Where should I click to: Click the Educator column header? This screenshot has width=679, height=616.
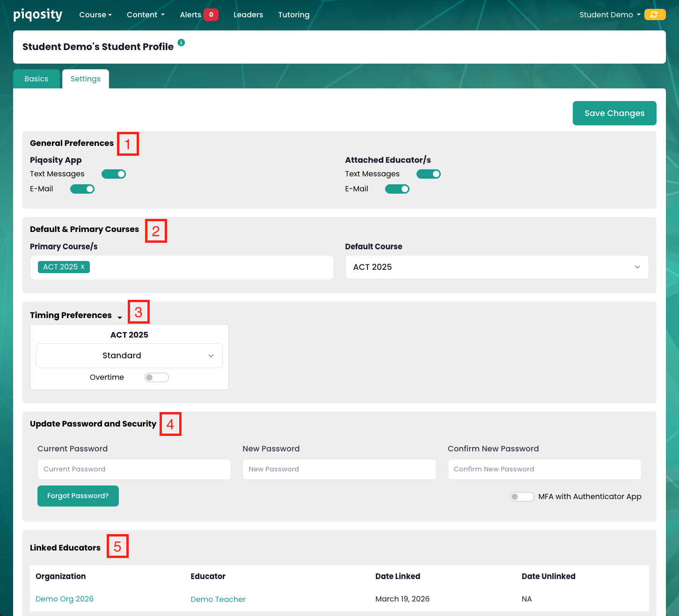[x=208, y=576]
